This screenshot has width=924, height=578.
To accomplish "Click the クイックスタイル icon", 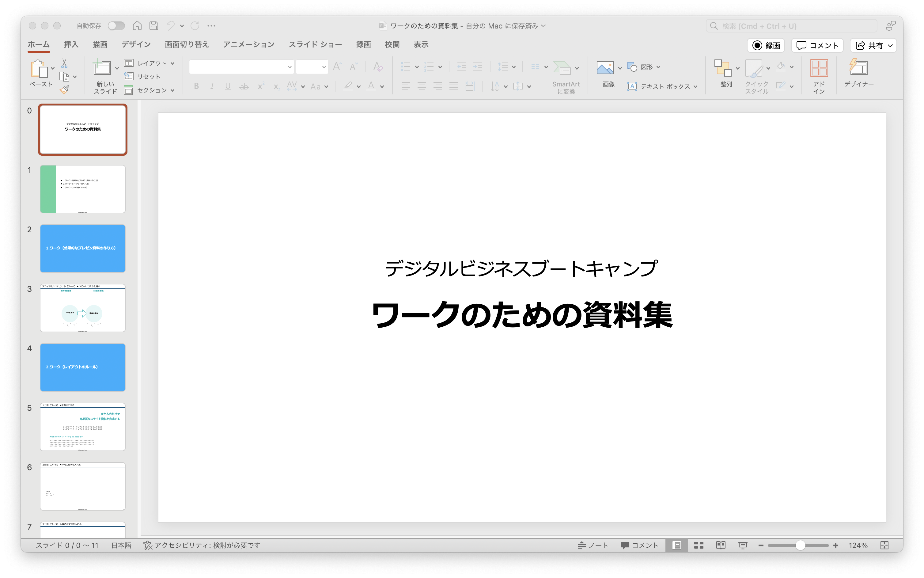I will pyautogui.click(x=754, y=69).
